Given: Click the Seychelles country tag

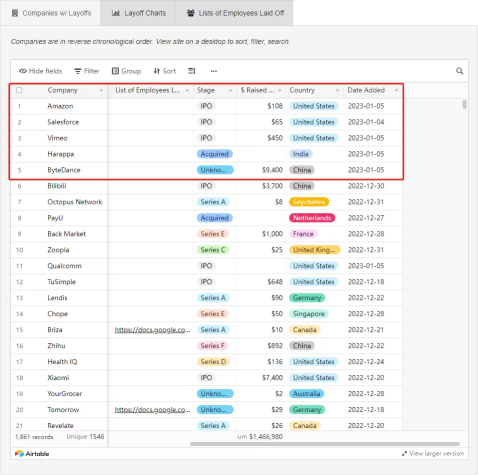Looking at the screenshot, I should [x=309, y=202].
